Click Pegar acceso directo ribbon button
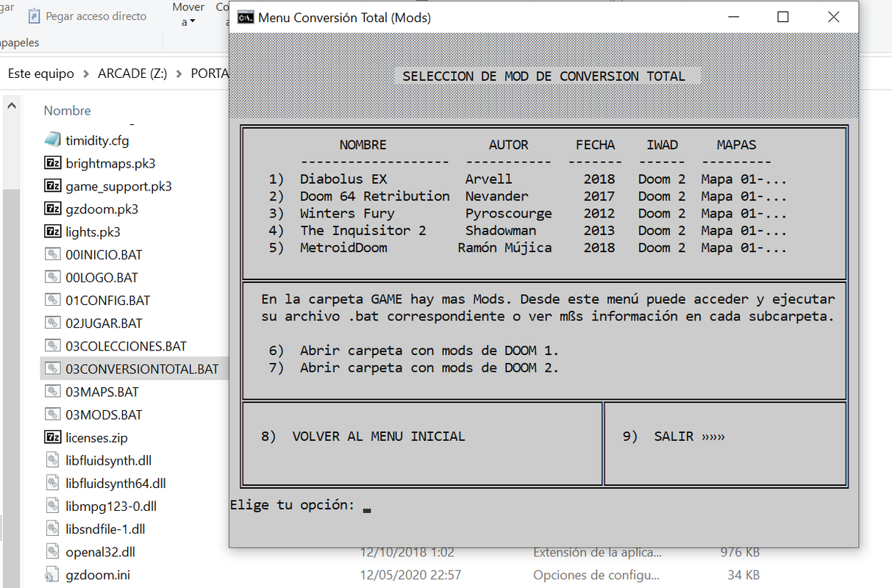The height and width of the screenshot is (588, 892). 87,15
